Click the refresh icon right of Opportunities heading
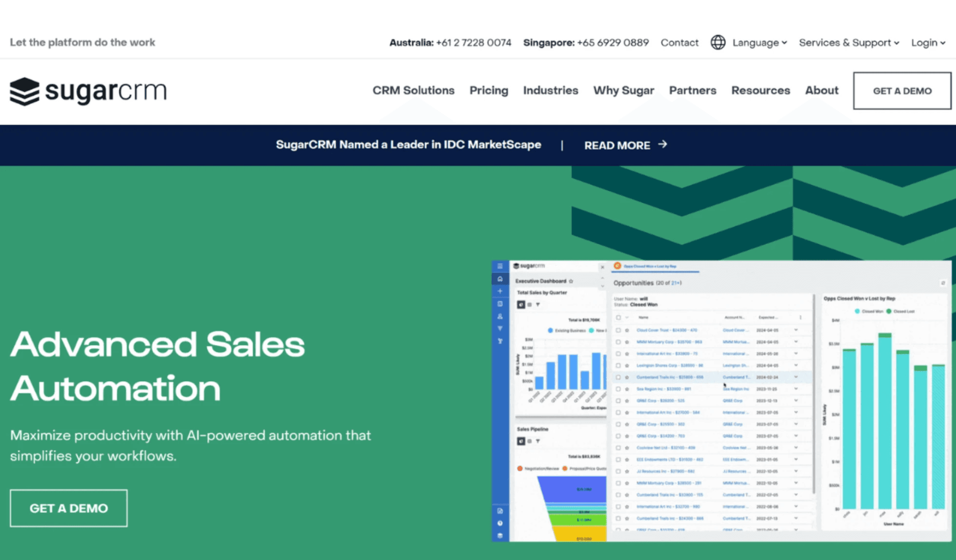The height and width of the screenshot is (560, 956). [x=943, y=283]
